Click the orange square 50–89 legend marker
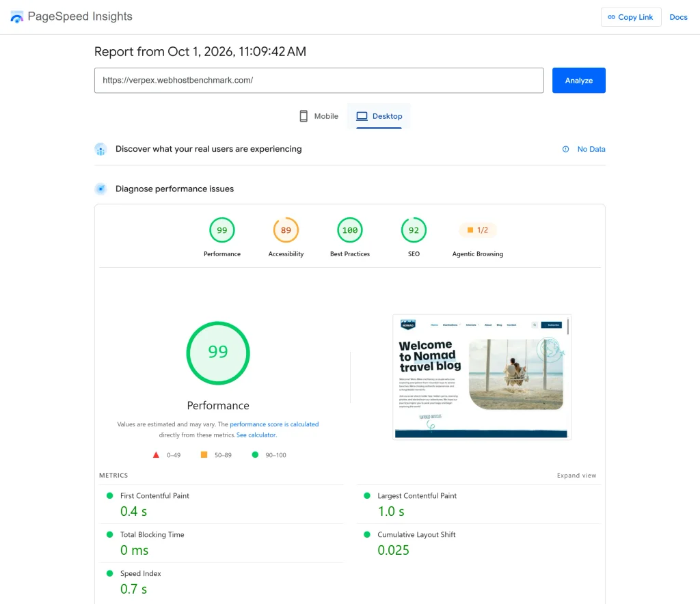The width and height of the screenshot is (700, 604). tap(204, 454)
